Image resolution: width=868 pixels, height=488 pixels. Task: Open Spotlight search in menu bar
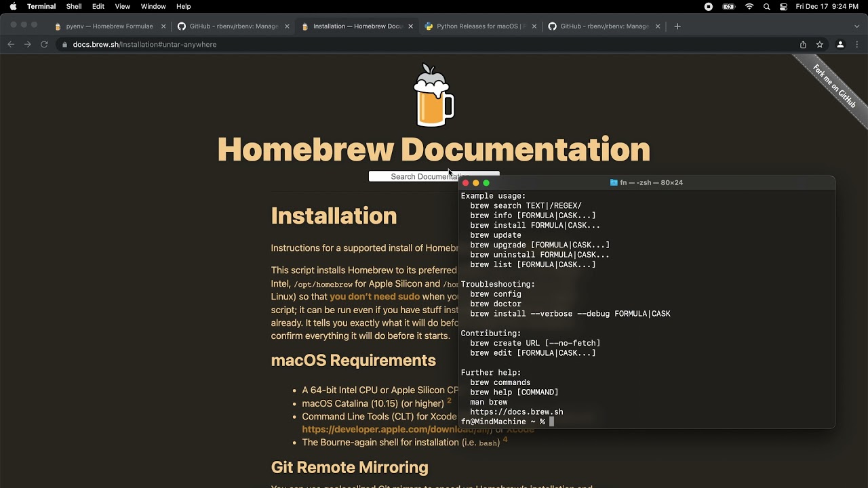767,6
